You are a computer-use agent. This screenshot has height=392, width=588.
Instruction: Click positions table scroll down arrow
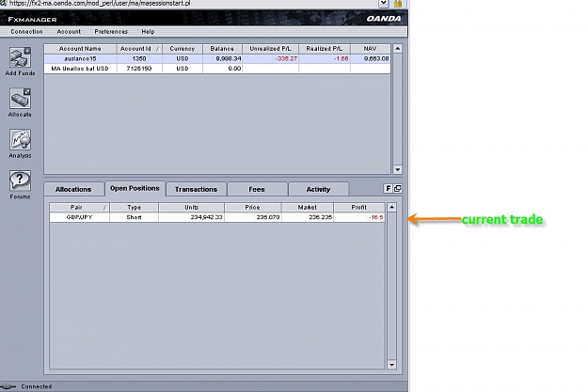(392, 365)
